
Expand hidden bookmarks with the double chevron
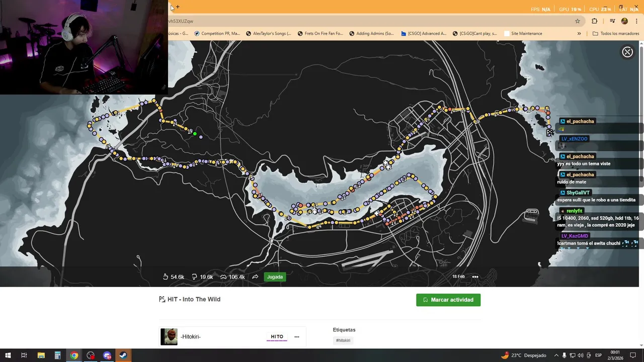[x=579, y=34]
